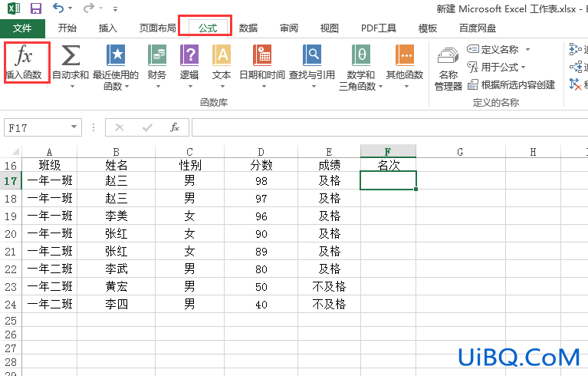The width and height of the screenshot is (588, 376).
Task: Expand the Redo history dropdown arrow
Action: click(100, 8)
